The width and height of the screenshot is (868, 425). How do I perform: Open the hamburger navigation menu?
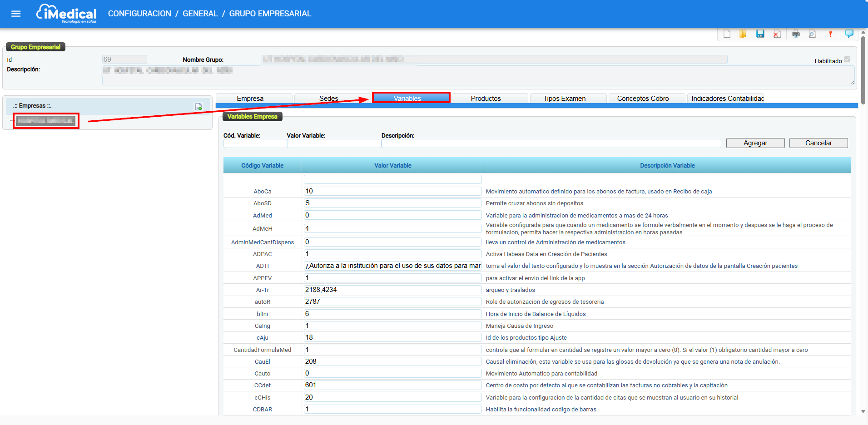[x=16, y=14]
